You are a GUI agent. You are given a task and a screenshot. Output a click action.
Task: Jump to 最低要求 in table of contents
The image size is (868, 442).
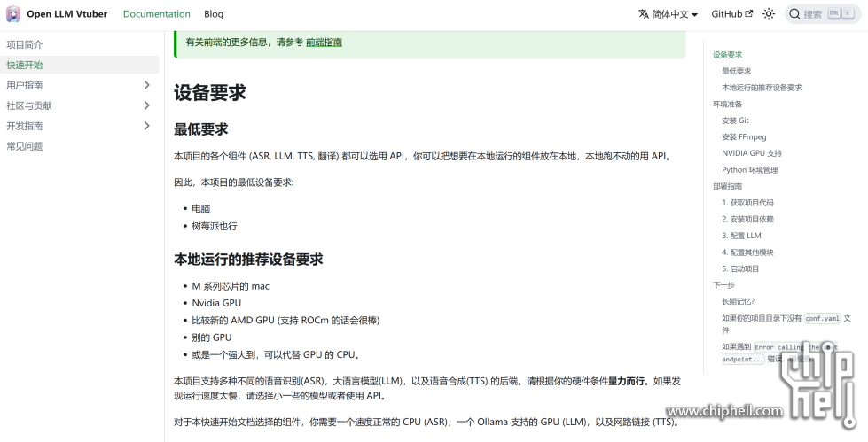point(736,71)
